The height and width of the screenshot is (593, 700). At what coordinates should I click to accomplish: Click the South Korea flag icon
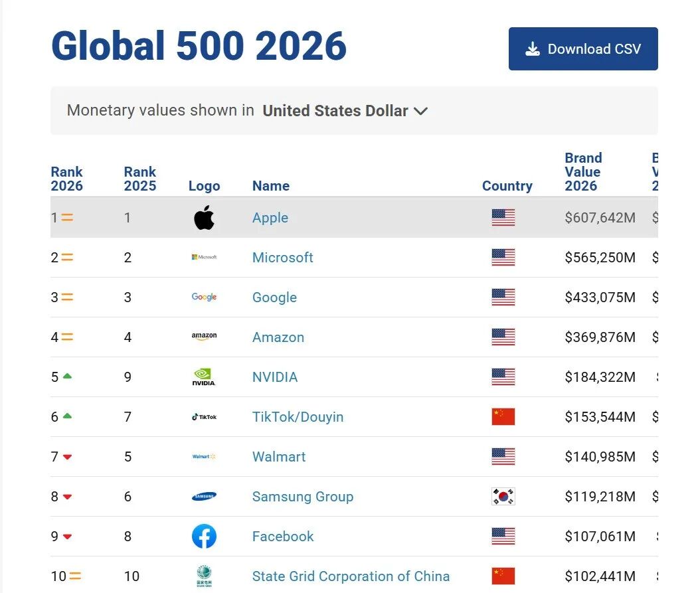click(x=503, y=497)
